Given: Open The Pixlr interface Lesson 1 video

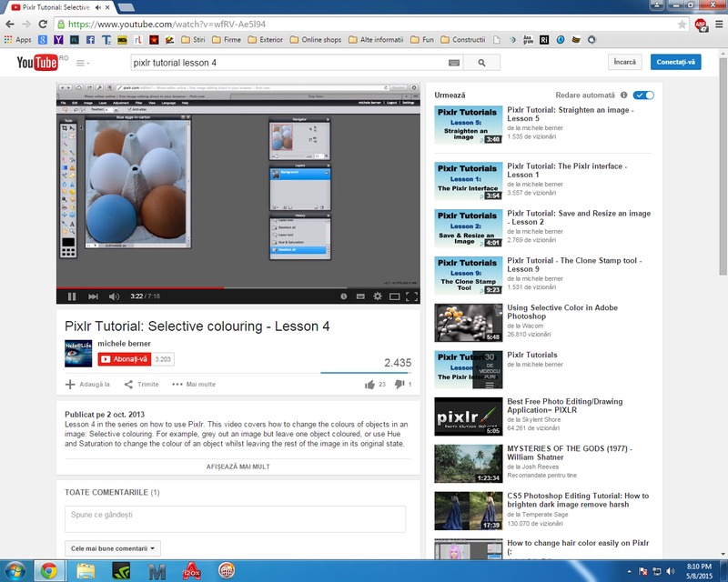Looking at the screenshot, I should (567, 170).
